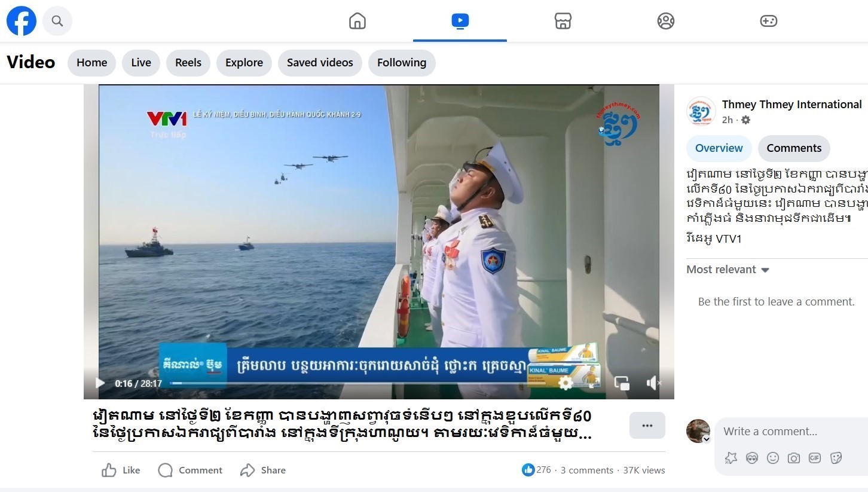This screenshot has height=492, width=868.
Task: Open the Facebook home logo
Action: tap(22, 21)
